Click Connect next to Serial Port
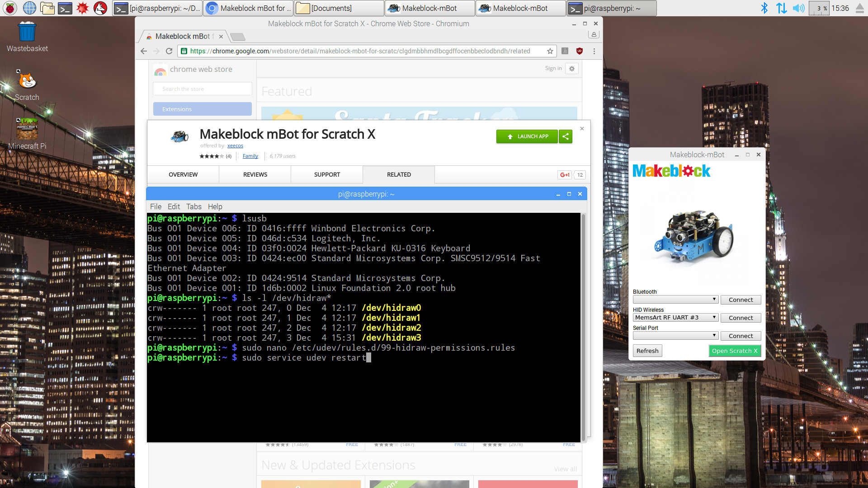Image resolution: width=868 pixels, height=488 pixels. coord(741,336)
